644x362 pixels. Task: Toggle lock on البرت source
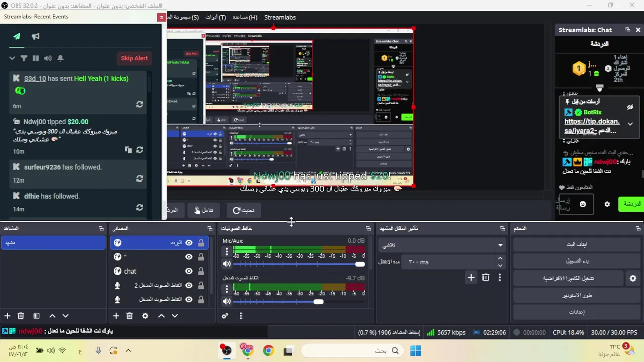tap(201, 243)
